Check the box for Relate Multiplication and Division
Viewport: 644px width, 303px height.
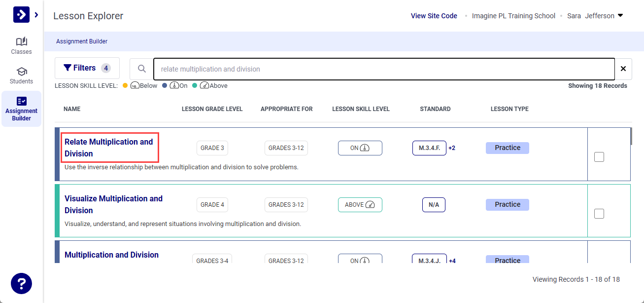(x=599, y=156)
